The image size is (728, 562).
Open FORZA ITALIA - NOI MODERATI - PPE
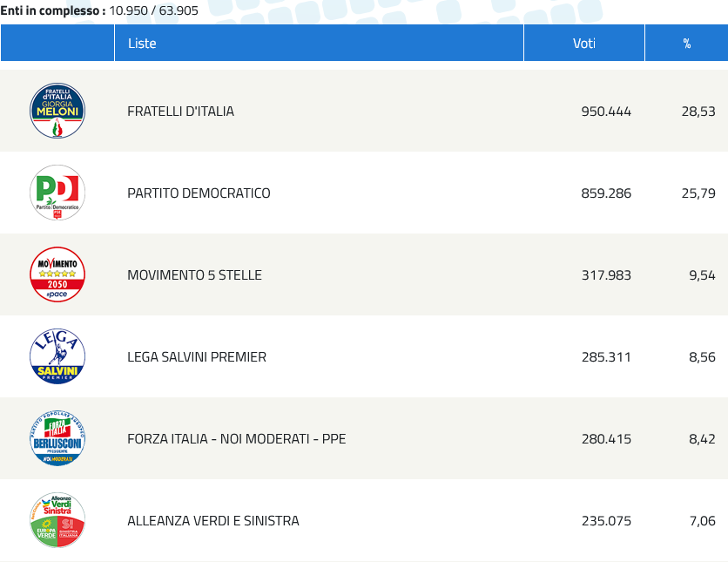[237, 439]
